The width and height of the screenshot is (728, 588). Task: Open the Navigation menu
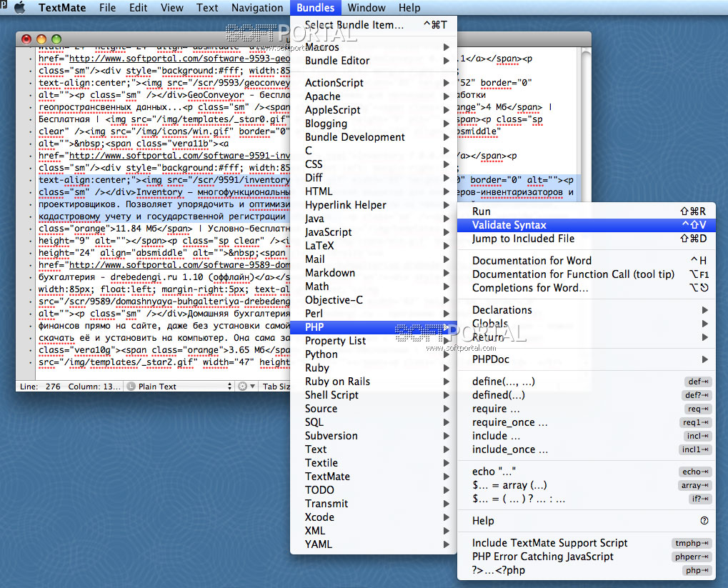point(257,8)
